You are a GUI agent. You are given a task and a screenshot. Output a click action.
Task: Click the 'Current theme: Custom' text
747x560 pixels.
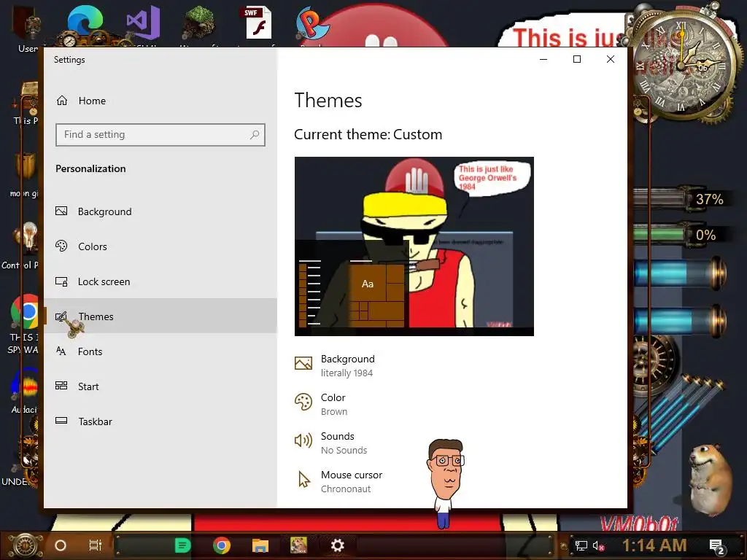[368, 135]
